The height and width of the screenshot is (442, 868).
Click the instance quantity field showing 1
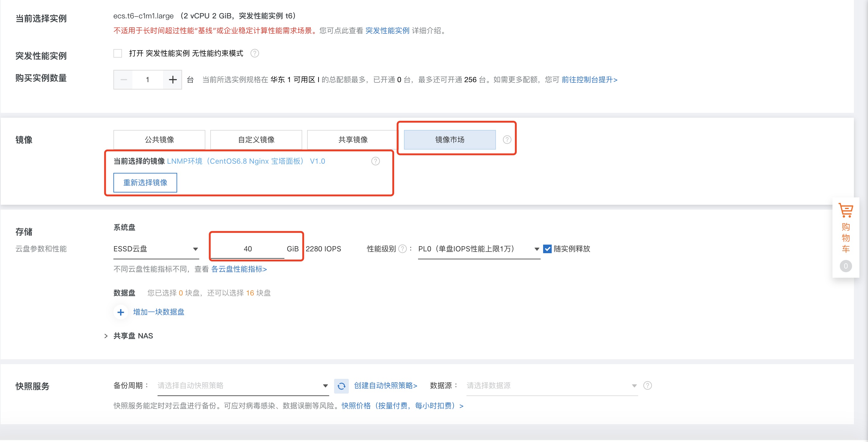click(148, 79)
